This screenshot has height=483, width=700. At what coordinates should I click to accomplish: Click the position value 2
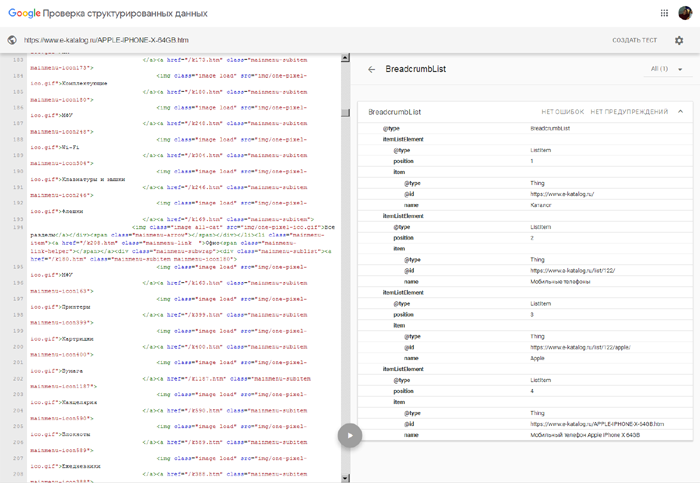tap(532, 238)
